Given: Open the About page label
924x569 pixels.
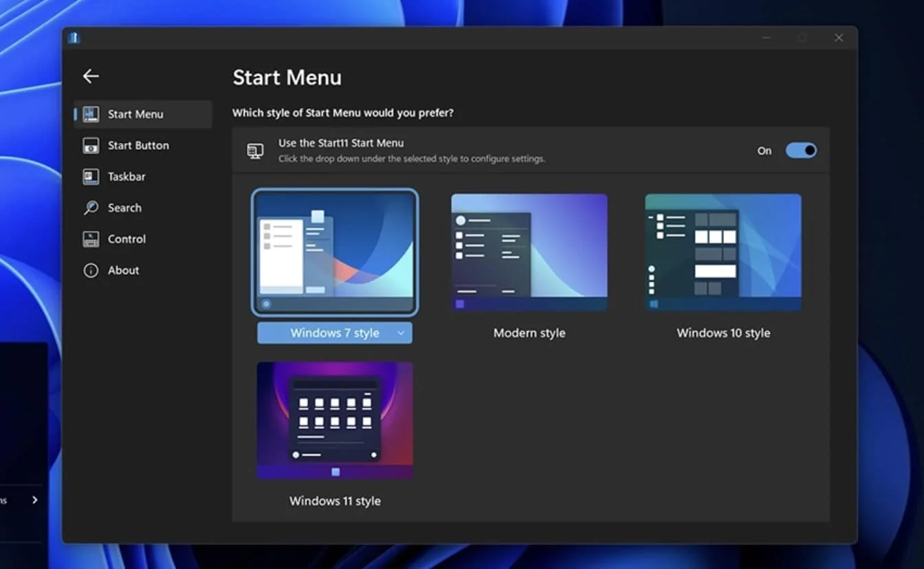Looking at the screenshot, I should [123, 270].
